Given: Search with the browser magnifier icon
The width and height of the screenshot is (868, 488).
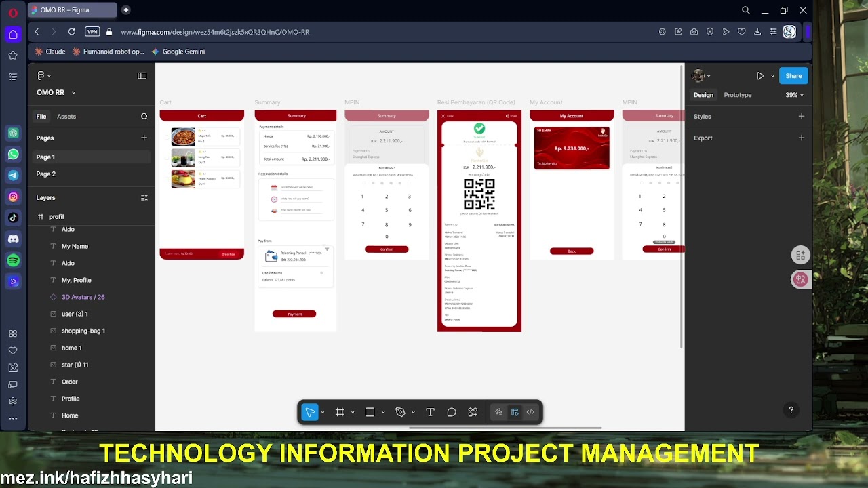Looking at the screenshot, I should [746, 10].
